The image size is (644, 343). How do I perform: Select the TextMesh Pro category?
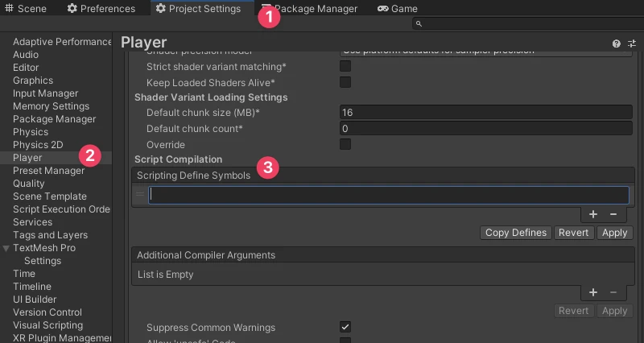[44, 248]
